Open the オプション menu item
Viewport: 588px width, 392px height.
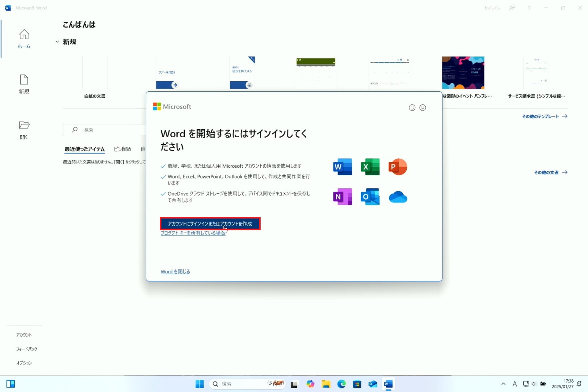pyautogui.click(x=24, y=363)
